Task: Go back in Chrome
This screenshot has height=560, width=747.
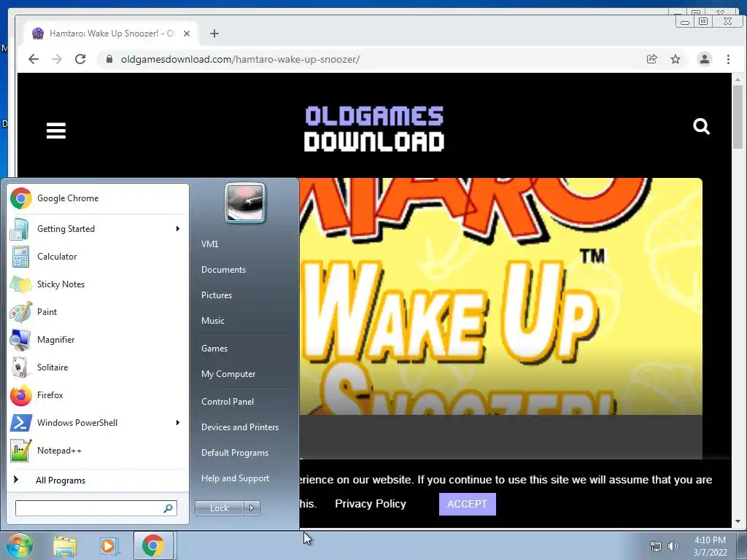Action: 34,59
